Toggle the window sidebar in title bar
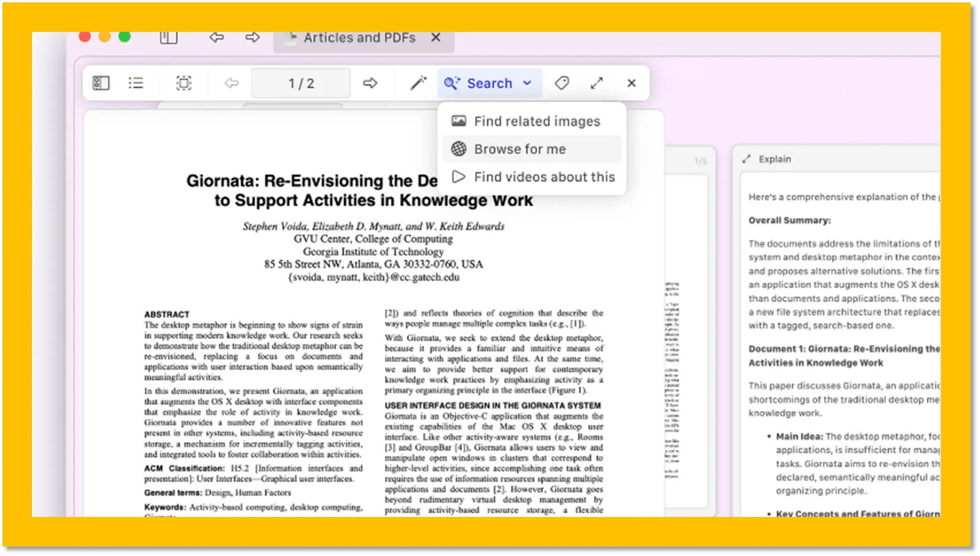Screen dimensions: 980x556 point(169,38)
